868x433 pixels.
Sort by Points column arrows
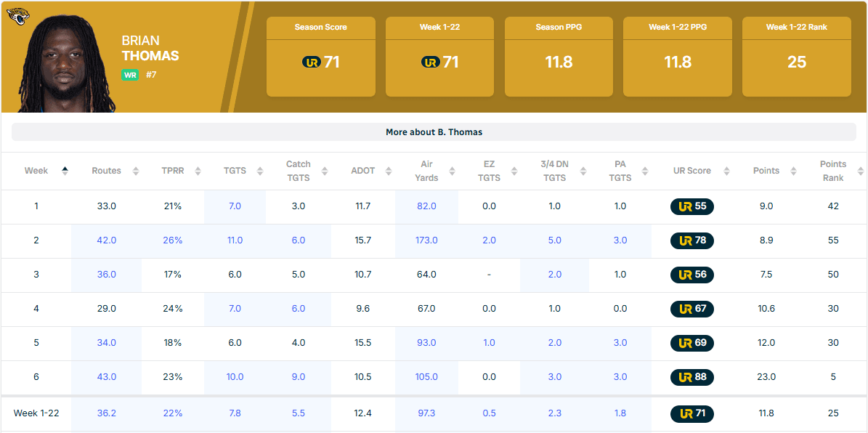click(x=793, y=171)
